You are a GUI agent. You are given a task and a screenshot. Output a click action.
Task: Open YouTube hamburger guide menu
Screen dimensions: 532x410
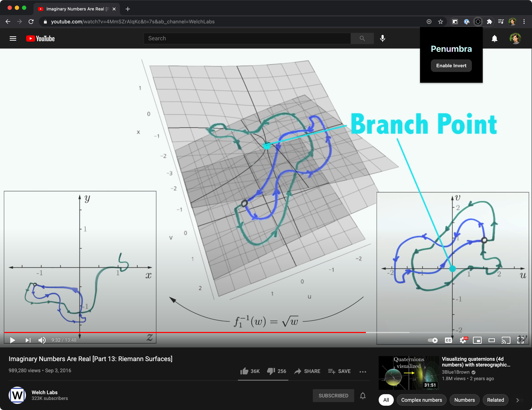13,38
